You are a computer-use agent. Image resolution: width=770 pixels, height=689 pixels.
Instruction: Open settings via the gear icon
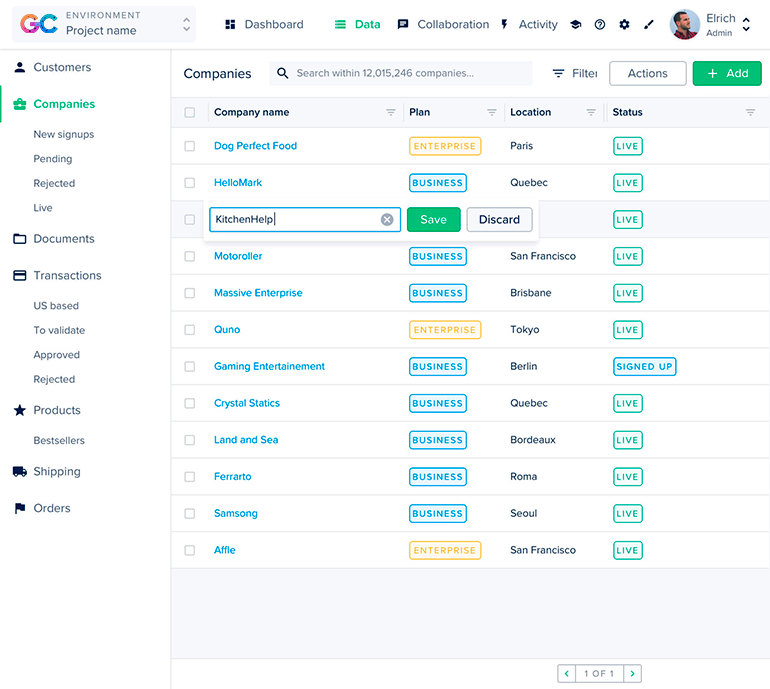(625, 25)
